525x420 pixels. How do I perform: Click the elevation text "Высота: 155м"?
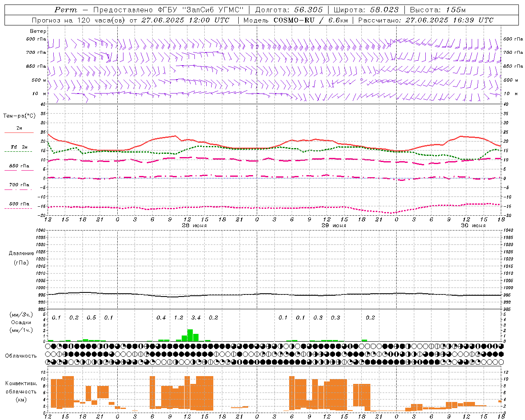point(438,10)
